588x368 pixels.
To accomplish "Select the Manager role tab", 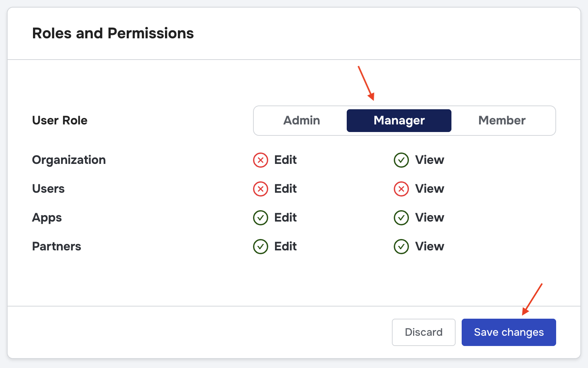I will [399, 121].
